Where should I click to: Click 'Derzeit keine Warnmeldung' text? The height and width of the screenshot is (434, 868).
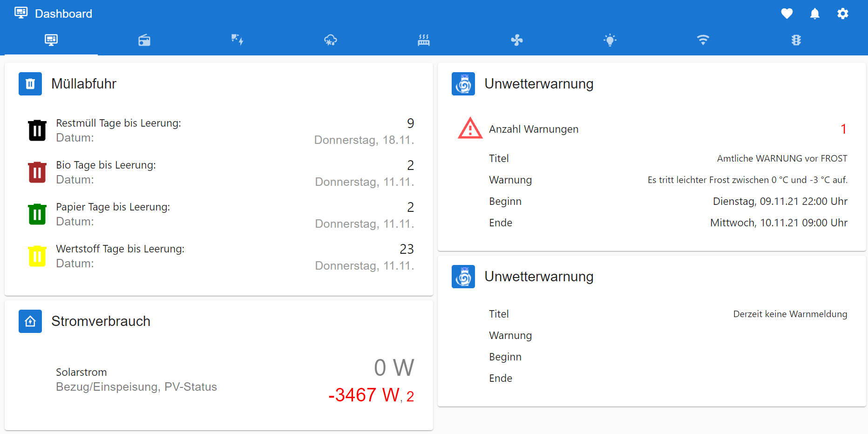click(790, 314)
